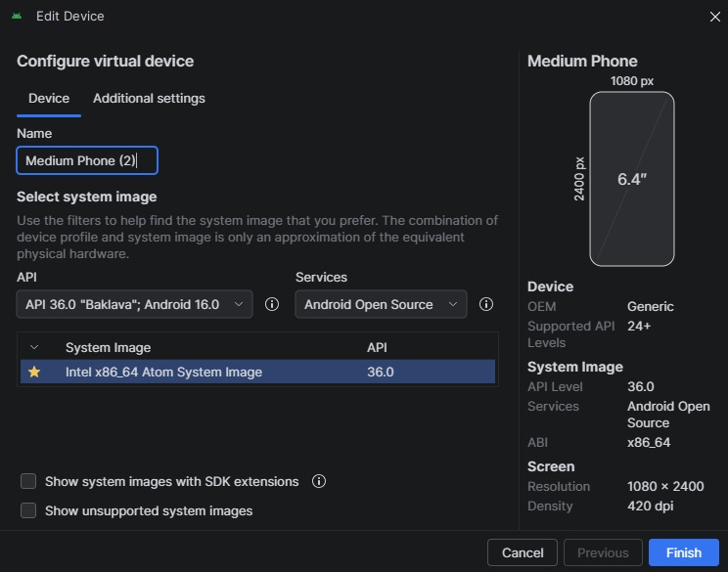Click the Android logo icon in the title bar
This screenshot has width=728, height=572.
[x=17, y=16]
